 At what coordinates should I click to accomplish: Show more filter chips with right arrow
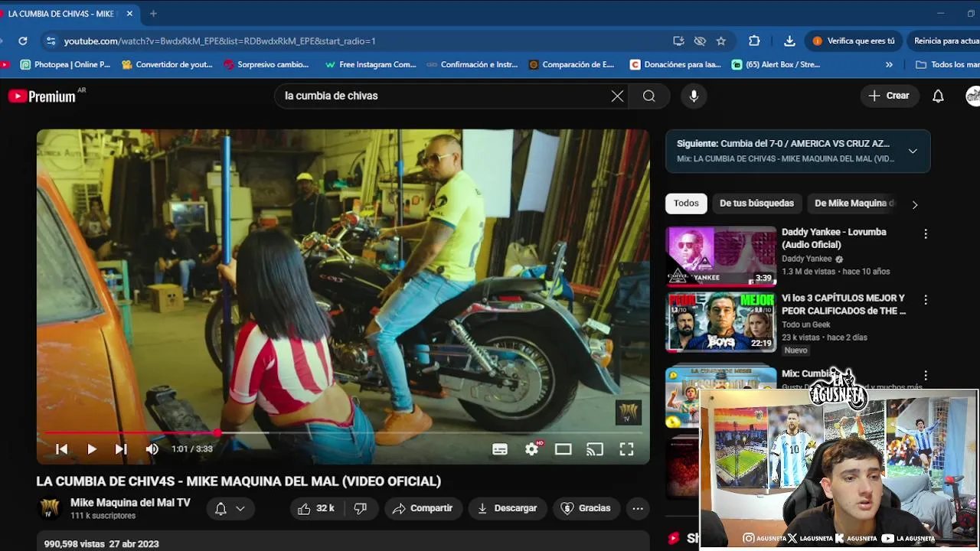point(914,204)
